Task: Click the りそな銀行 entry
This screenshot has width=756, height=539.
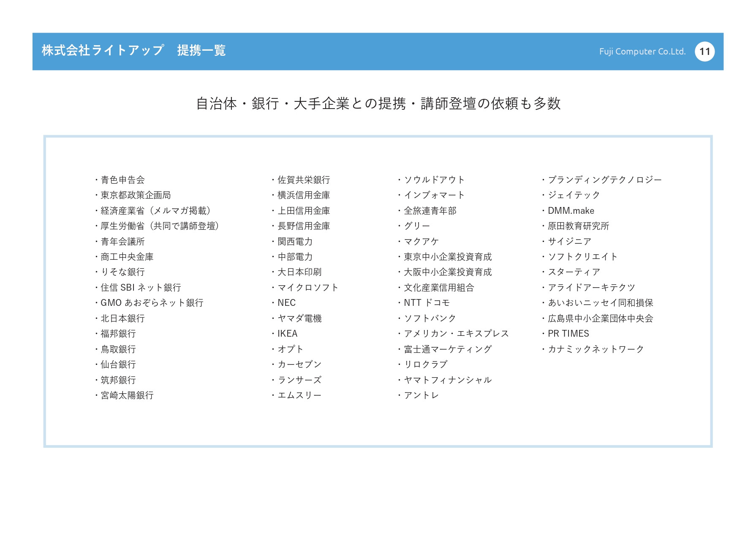Action: (120, 272)
